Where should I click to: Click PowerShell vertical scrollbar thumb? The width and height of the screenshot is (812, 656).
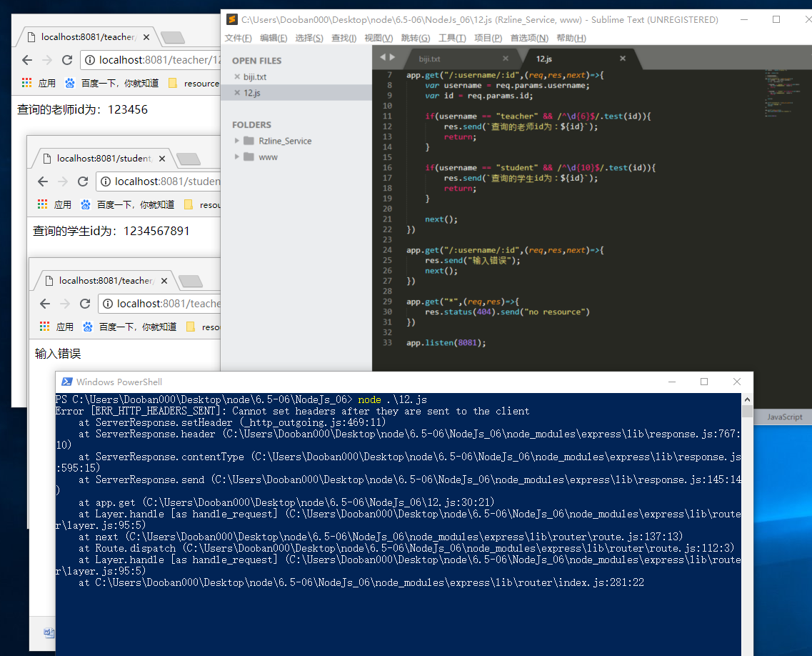(x=747, y=412)
